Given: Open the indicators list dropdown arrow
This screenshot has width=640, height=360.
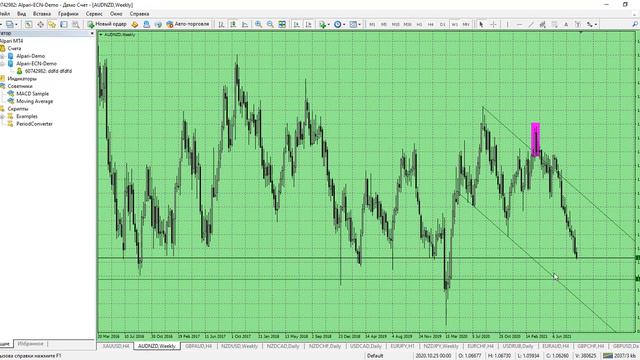Looking at the screenshot, I should pos(329,24).
